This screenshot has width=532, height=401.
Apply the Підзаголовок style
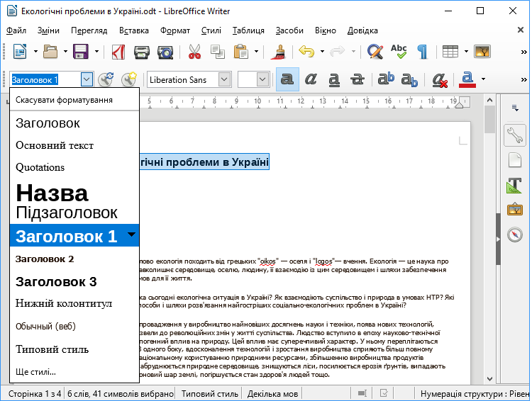(x=74, y=213)
